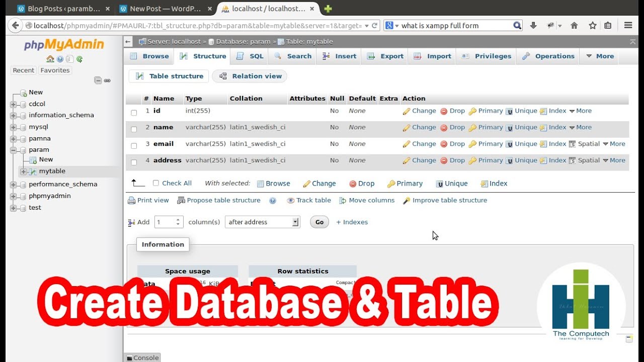Click the Firefox home icon

(574, 26)
